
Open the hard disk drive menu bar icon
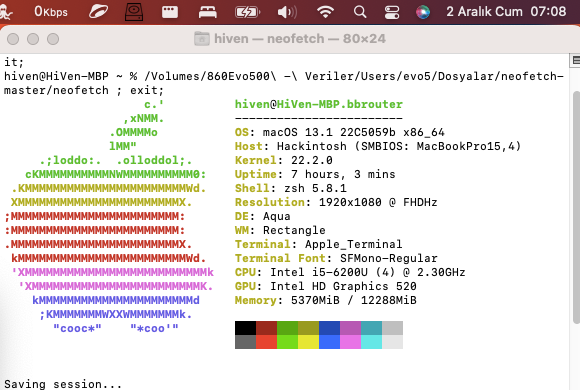tap(134, 12)
